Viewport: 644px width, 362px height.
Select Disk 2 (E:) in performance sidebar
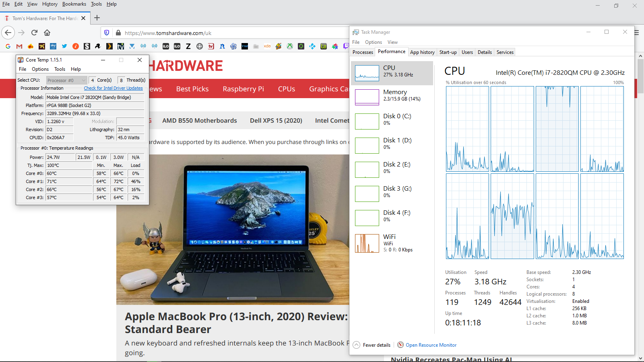pyautogui.click(x=392, y=169)
